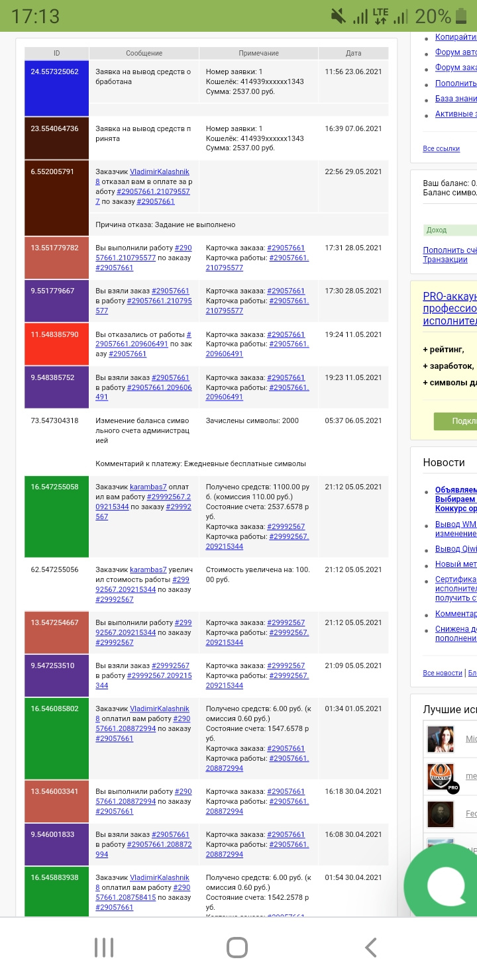This screenshot has height=980, width=477.
Task: Select dark brown ID cell 23.554064736
Action: [56, 138]
